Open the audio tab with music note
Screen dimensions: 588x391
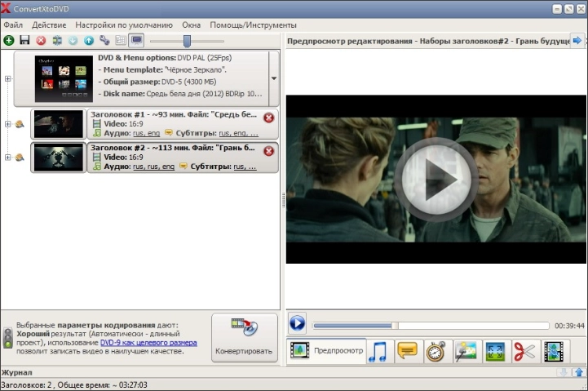[x=378, y=351]
